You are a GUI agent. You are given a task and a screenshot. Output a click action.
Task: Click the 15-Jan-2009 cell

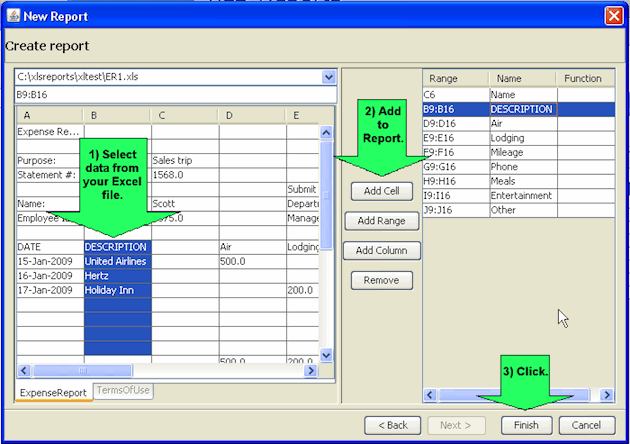click(x=50, y=262)
